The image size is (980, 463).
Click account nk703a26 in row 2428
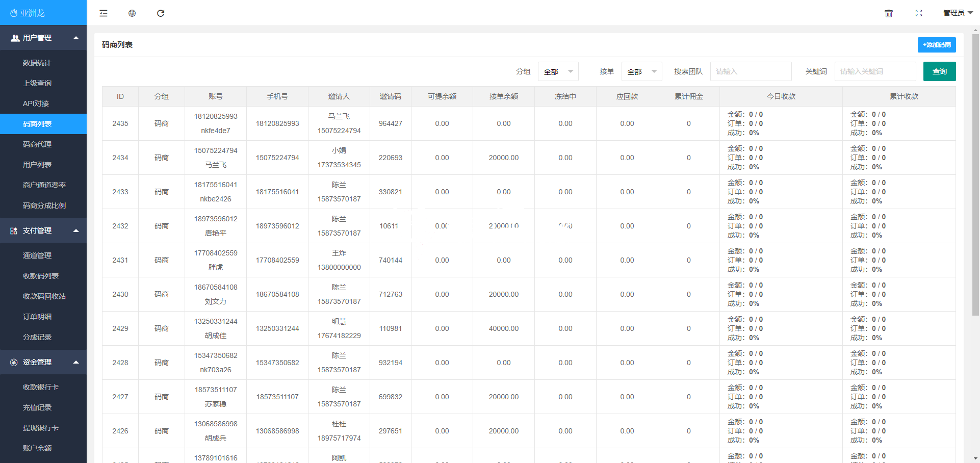pos(216,370)
